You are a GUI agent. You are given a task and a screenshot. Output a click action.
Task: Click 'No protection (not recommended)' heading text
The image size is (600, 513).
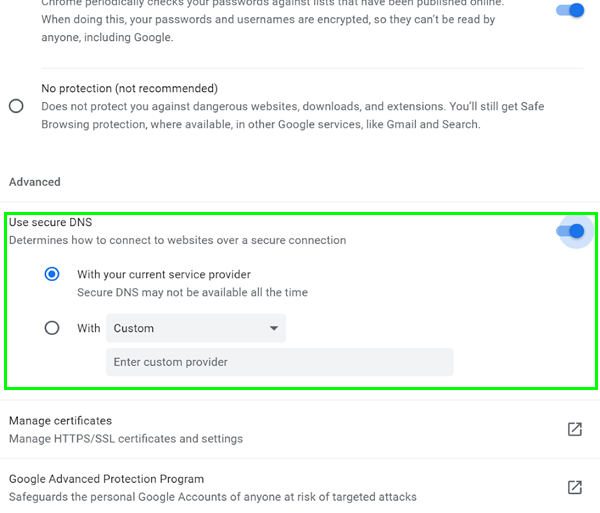[x=129, y=89]
